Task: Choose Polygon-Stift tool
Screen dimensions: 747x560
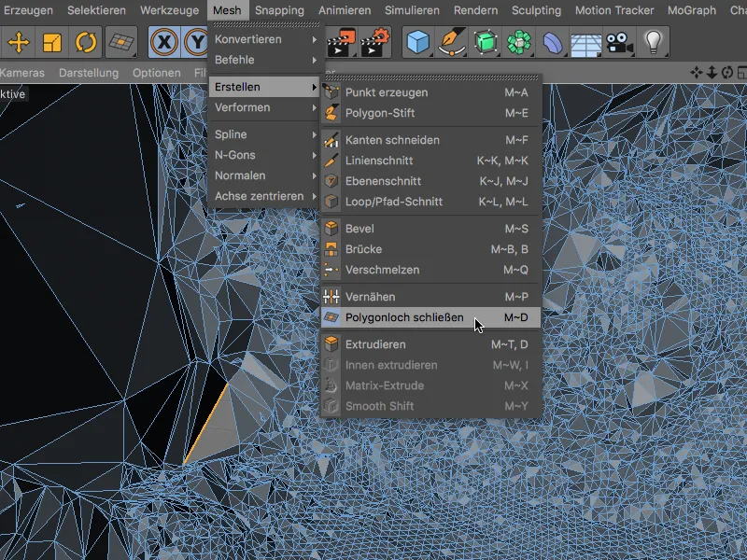Action: [x=431, y=113]
